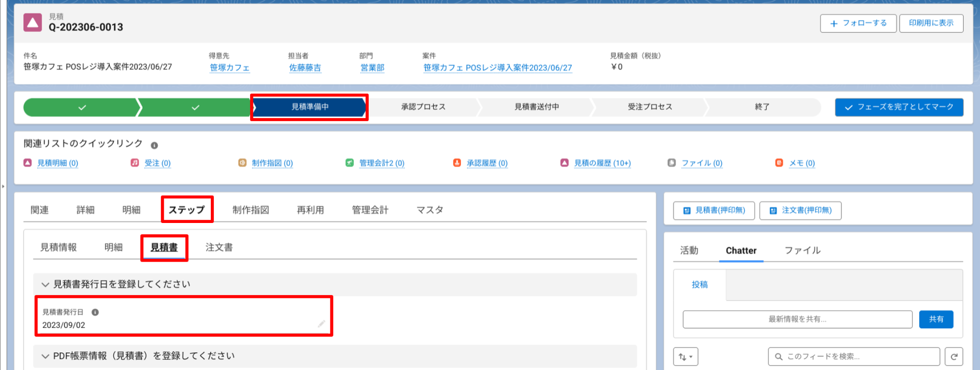980x370 pixels.
Task: Select the 見積書送付中 path stage
Action: click(x=537, y=107)
